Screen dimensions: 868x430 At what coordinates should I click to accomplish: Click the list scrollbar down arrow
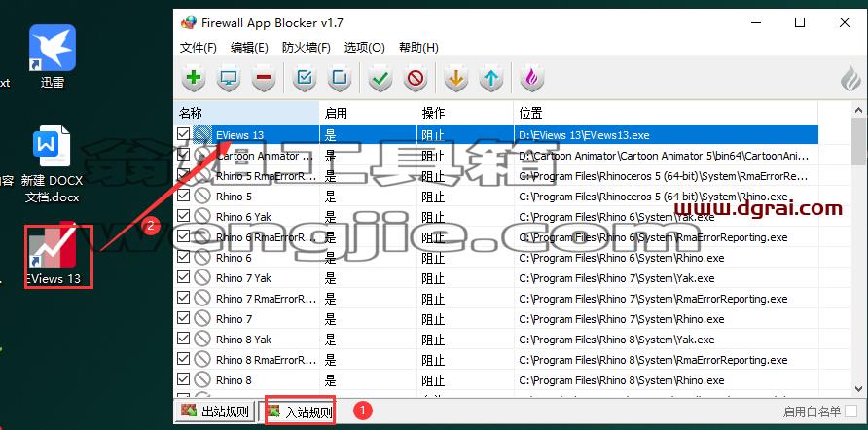(x=859, y=388)
